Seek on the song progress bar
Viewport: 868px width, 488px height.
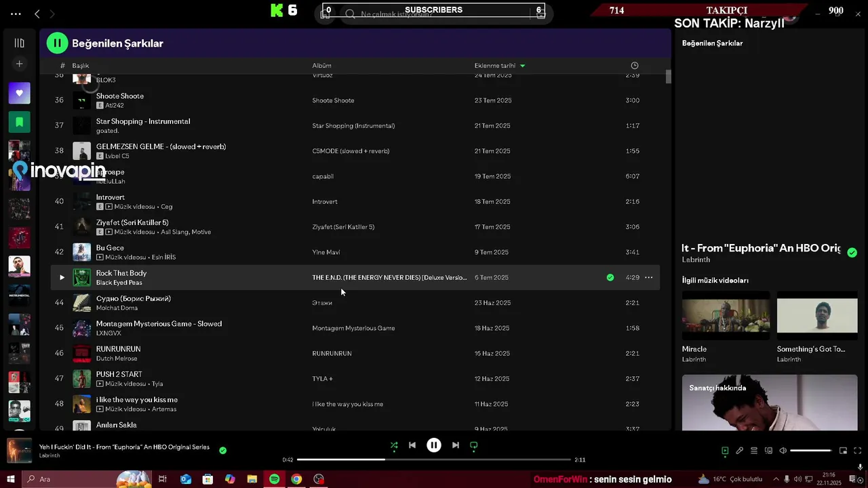pos(434,460)
